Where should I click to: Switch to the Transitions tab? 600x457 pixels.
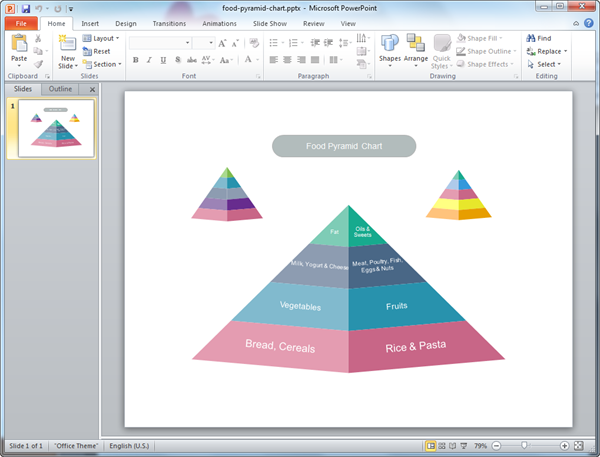click(x=169, y=23)
